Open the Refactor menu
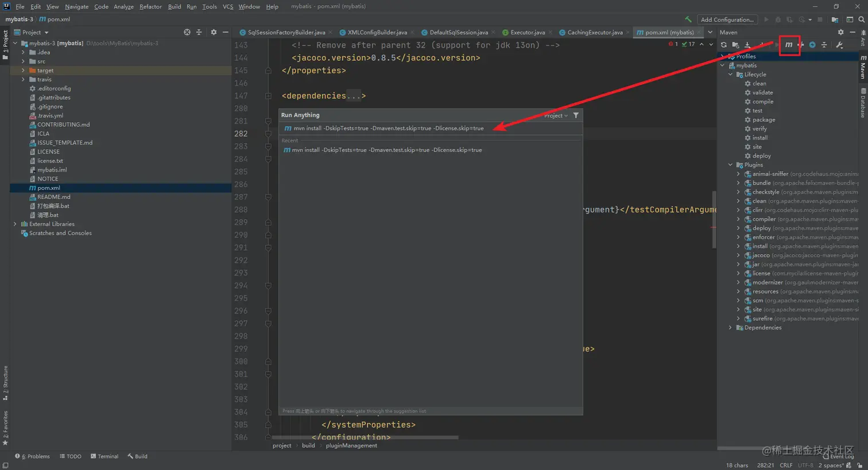Screen dimensions: 868x470 (150, 7)
